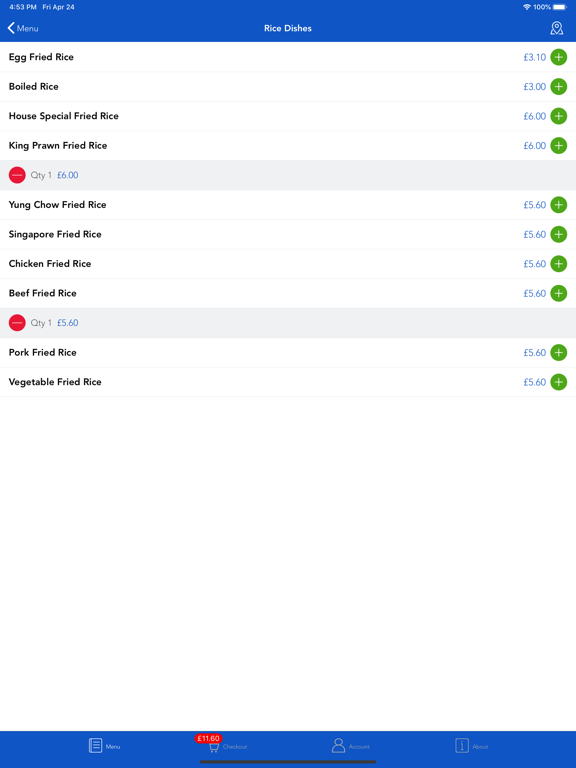The width and height of the screenshot is (576, 768).
Task: Add Singapore Fried Rice via plus button
Action: point(558,234)
